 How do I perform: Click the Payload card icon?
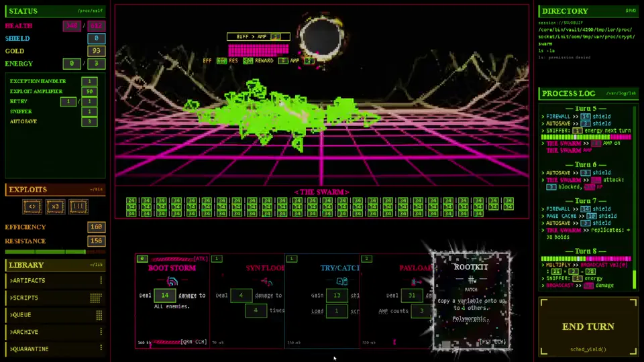pyautogui.click(x=416, y=282)
